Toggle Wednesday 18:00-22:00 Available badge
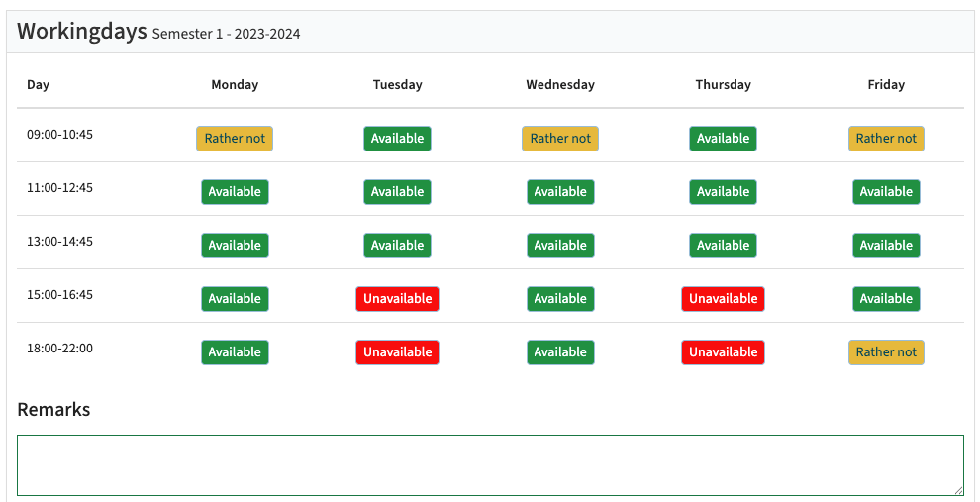The width and height of the screenshot is (980, 502). [560, 352]
